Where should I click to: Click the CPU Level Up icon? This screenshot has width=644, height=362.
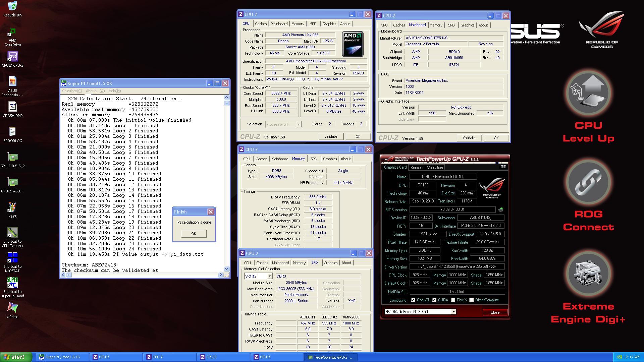click(x=589, y=93)
